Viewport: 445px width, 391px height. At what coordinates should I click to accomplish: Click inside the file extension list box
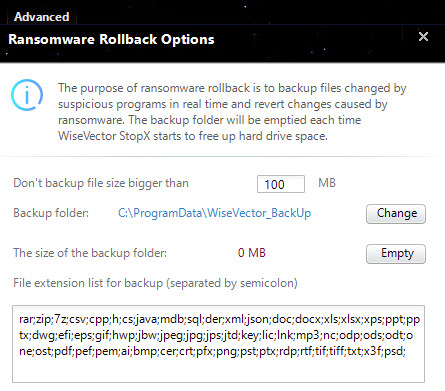pos(218,344)
